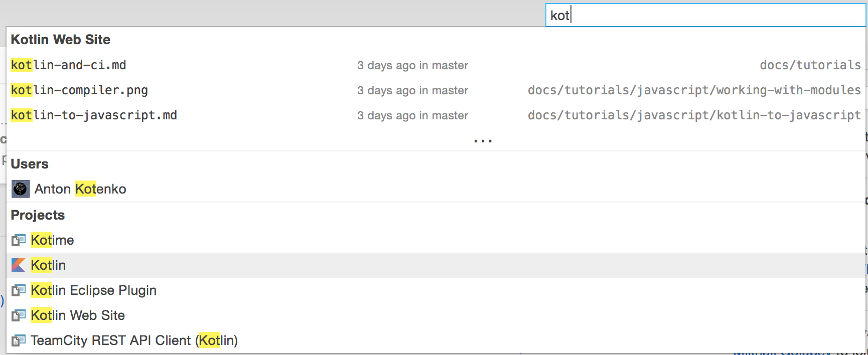Expand more file results via the ellipsis

(x=483, y=141)
